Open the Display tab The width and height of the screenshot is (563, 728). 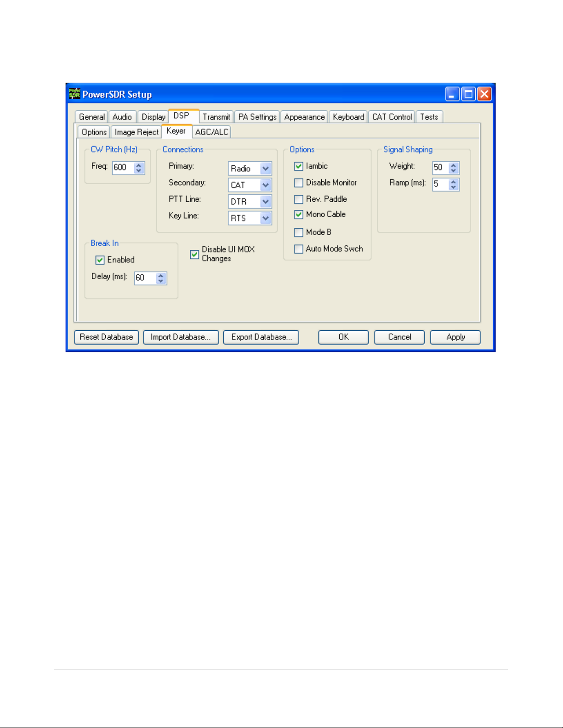pyautogui.click(x=153, y=117)
